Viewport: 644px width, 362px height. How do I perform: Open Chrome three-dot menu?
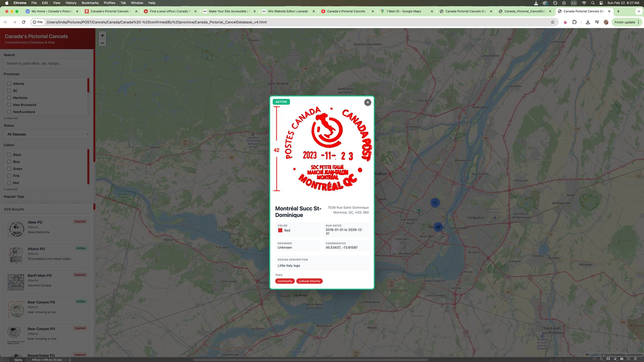click(638, 22)
